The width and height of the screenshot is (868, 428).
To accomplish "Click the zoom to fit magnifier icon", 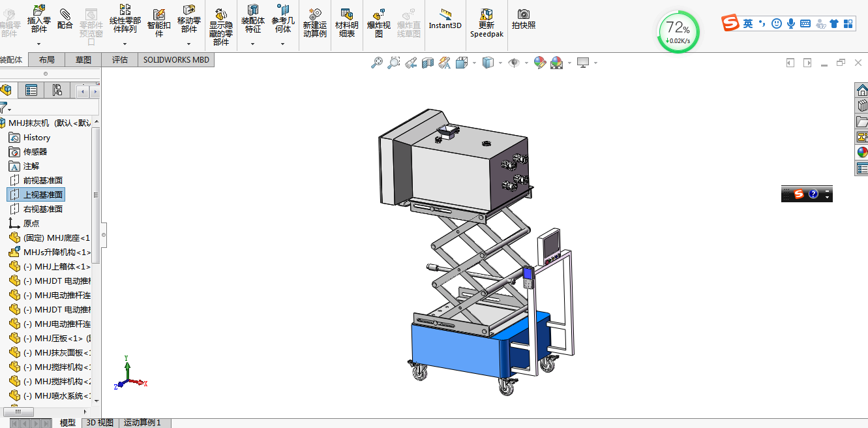I will pyautogui.click(x=377, y=63).
